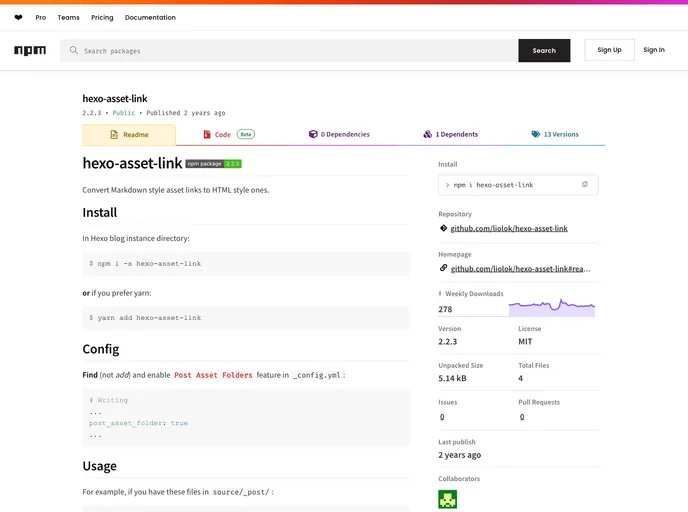Click the 5.14 kB unpacked size value
This screenshot has width=688, height=512.
(452, 378)
